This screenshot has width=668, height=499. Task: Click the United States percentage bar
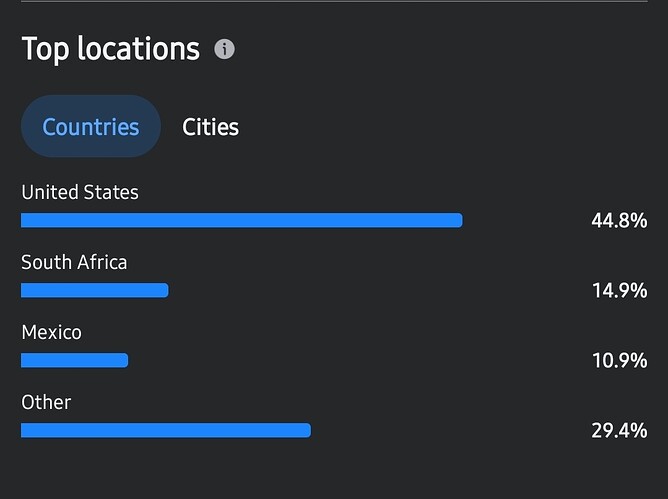coord(241,220)
